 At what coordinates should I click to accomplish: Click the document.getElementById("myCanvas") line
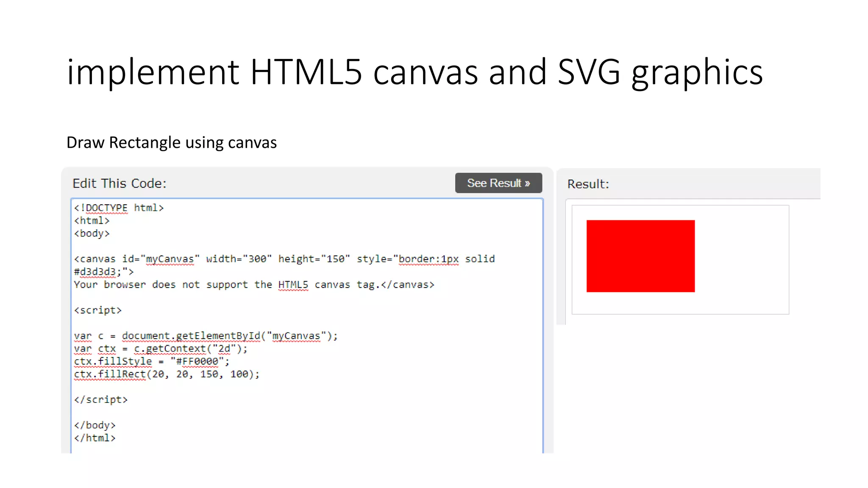206,336
